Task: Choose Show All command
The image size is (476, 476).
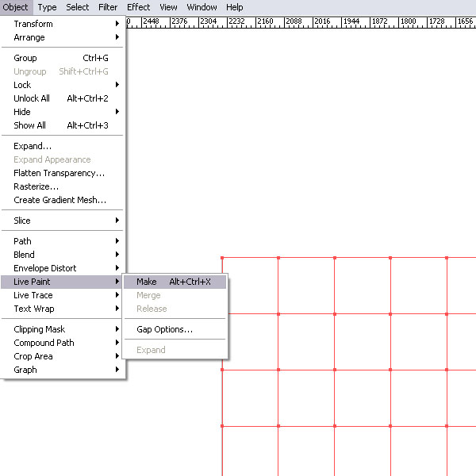Action: (x=63, y=125)
